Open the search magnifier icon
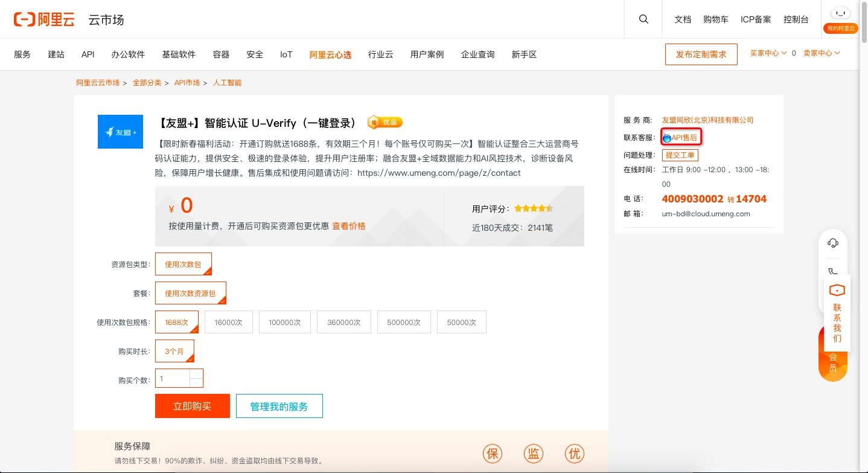 click(643, 19)
